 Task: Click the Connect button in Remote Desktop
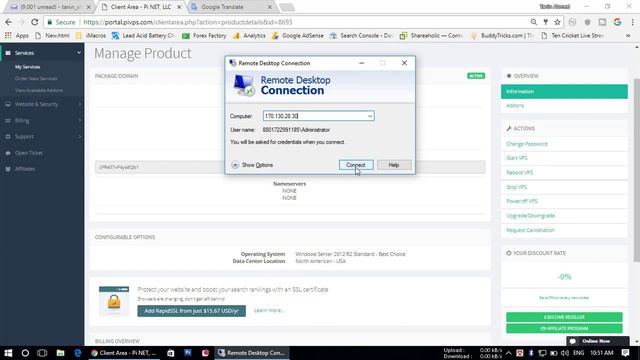(x=356, y=165)
